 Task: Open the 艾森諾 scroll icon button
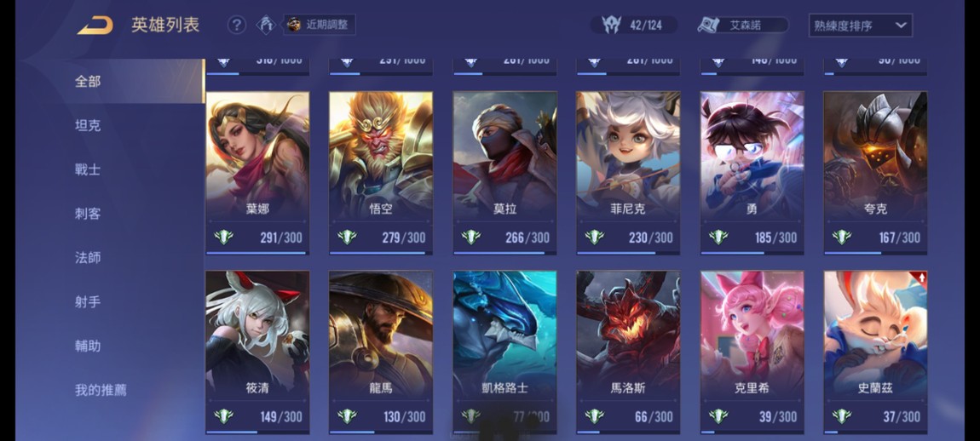(742, 25)
